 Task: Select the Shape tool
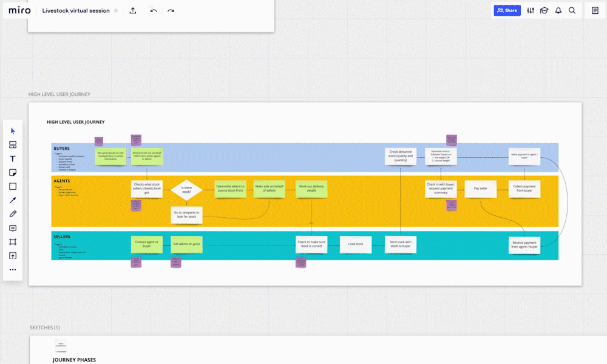coord(13,186)
